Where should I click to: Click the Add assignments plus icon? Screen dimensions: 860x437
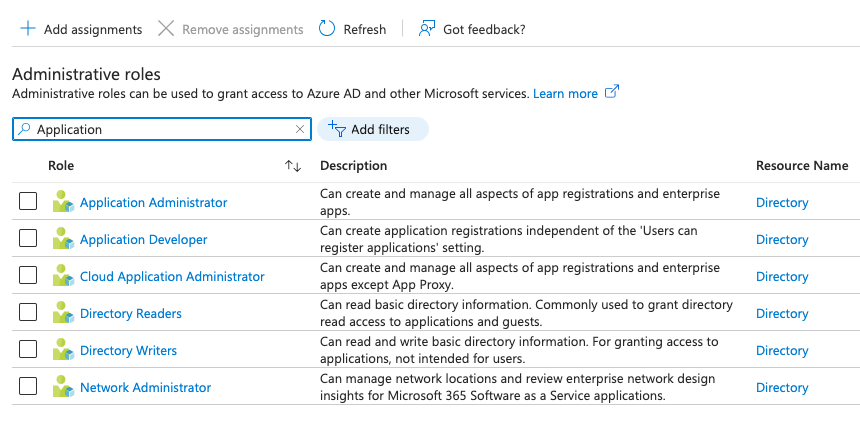click(x=28, y=29)
